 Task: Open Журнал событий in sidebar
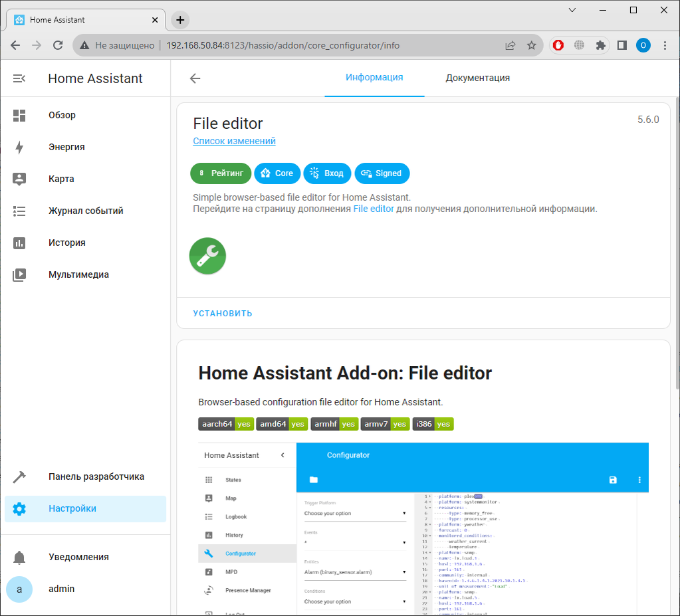(86, 211)
